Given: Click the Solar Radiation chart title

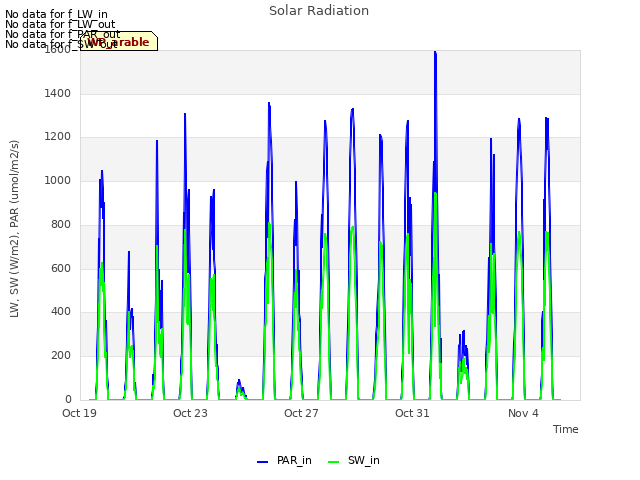Looking at the screenshot, I should pos(319,11).
